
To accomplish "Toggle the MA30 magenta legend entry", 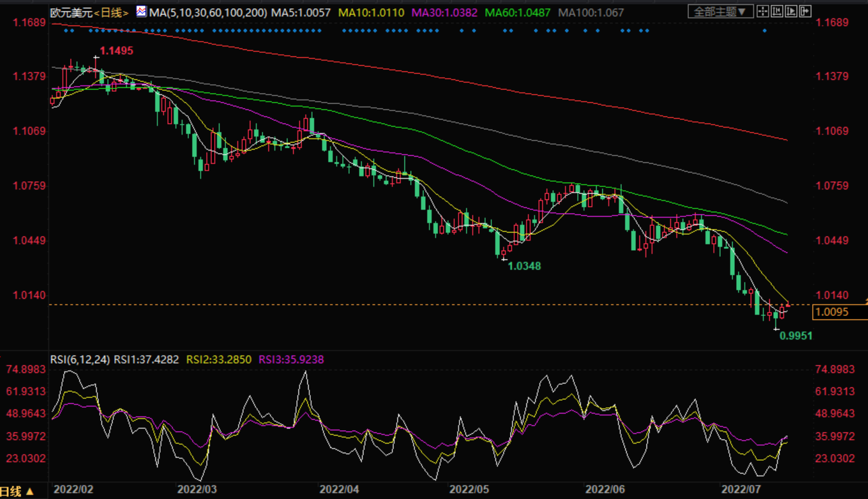I will [444, 12].
